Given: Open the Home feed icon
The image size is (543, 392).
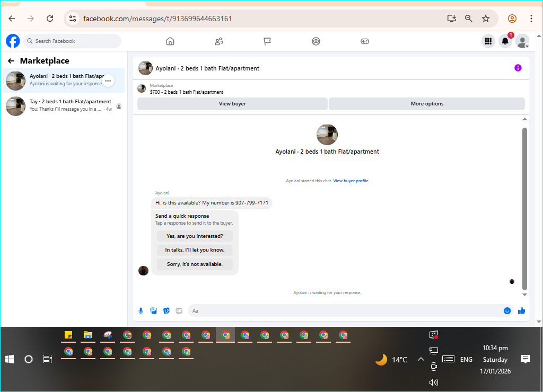Looking at the screenshot, I should (x=170, y=41).
